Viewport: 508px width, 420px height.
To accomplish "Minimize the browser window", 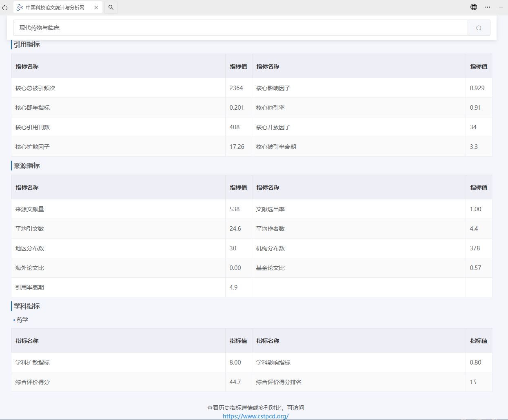I will point(501,7).
